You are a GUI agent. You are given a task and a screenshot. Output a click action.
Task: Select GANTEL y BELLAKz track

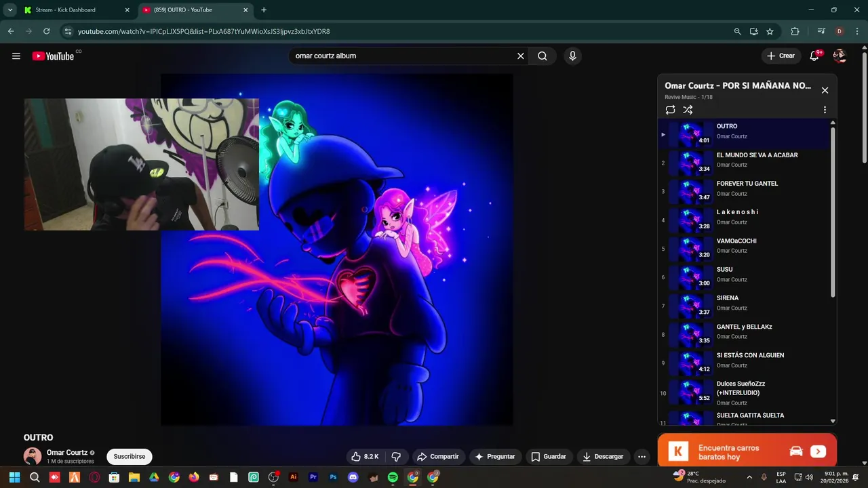(744, 333)
